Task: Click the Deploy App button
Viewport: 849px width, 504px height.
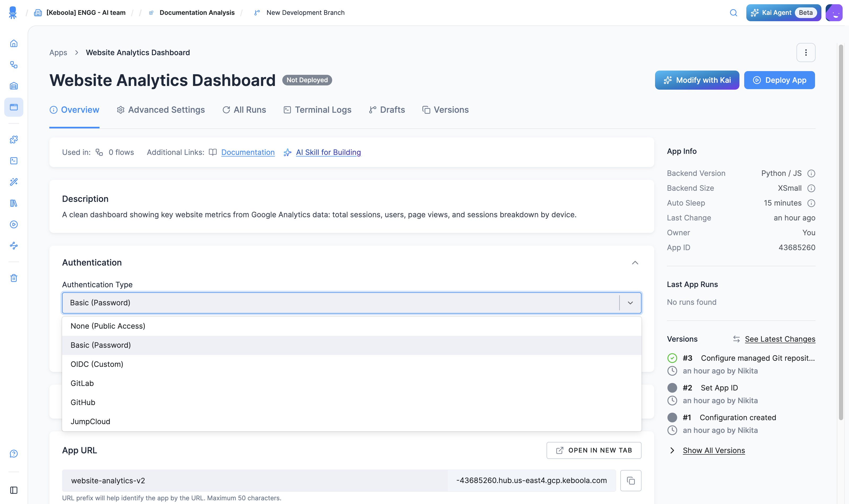Action: click(779, 80)
